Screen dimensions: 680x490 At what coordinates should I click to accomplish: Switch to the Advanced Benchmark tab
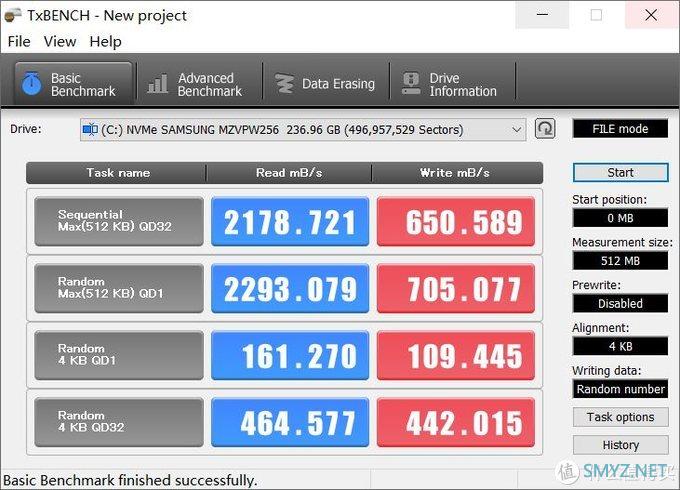tap(199, 84)
